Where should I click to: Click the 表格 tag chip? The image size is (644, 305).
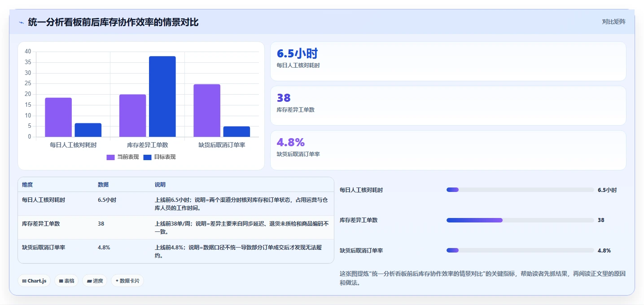tap(66, 281)
